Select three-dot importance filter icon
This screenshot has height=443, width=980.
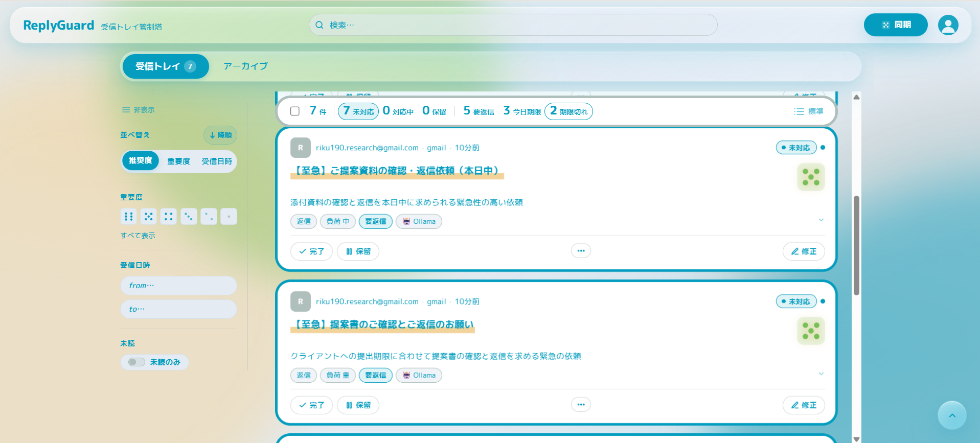click(x=189, y=217)
